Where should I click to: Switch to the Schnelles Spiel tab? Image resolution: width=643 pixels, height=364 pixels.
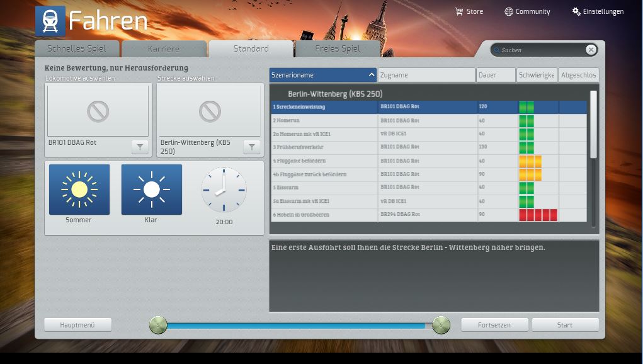pyautogui.click(x=77, y=48)
